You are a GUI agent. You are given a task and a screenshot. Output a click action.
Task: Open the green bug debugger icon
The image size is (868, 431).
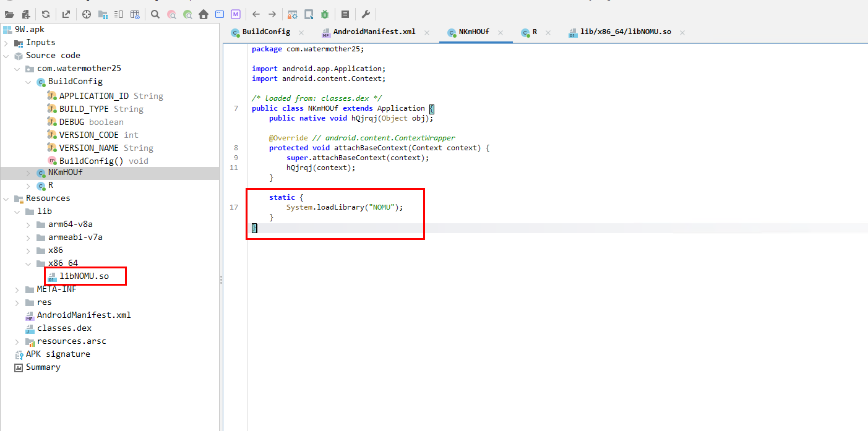(x=325, y=14)
